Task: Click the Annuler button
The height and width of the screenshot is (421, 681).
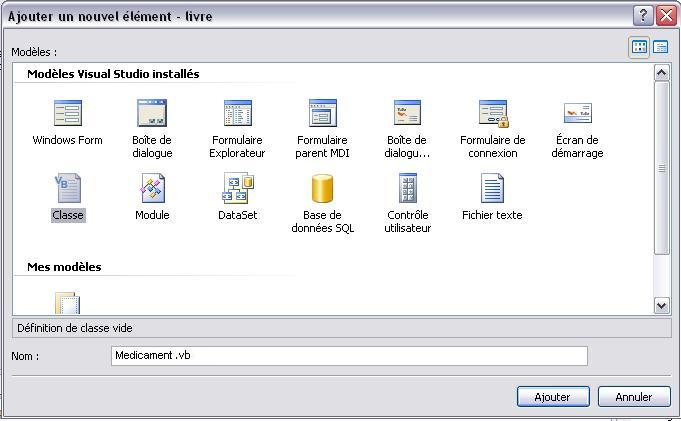Action: pos(634,397)
